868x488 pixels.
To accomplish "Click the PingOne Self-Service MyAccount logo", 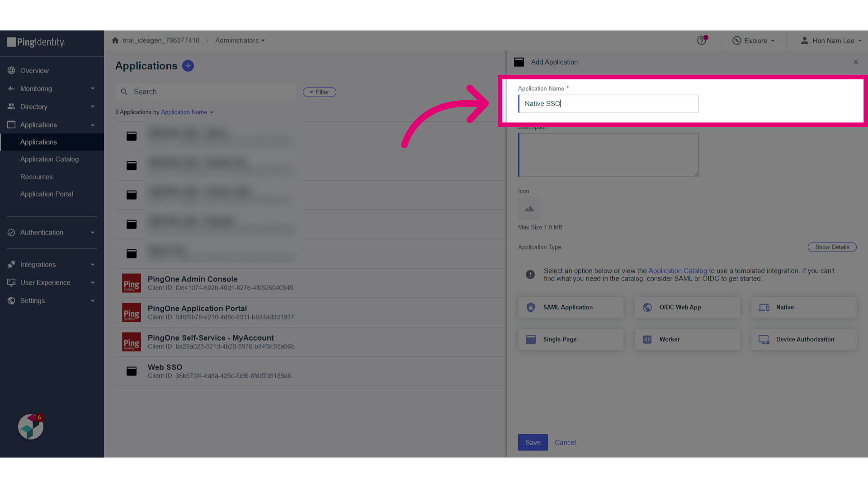I will tap(132, 342).
